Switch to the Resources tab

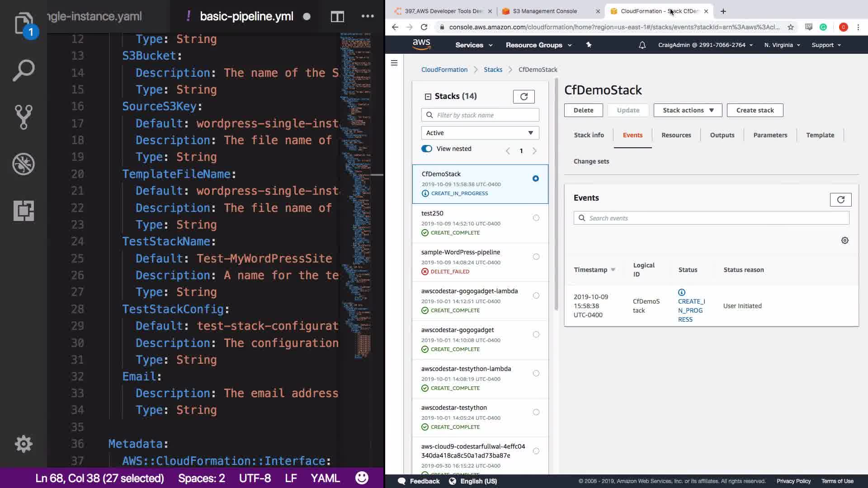(x=676, y=135)
